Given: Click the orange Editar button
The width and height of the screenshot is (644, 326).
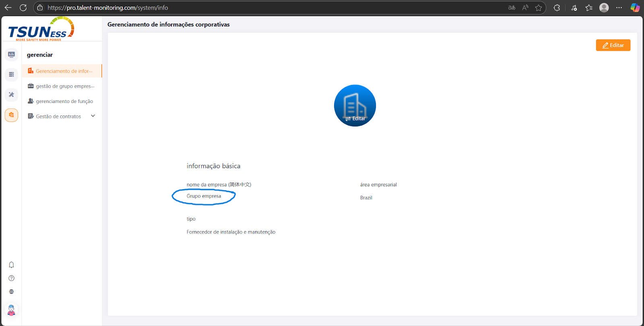Looking at the screenshot, I should click(613, 45).
